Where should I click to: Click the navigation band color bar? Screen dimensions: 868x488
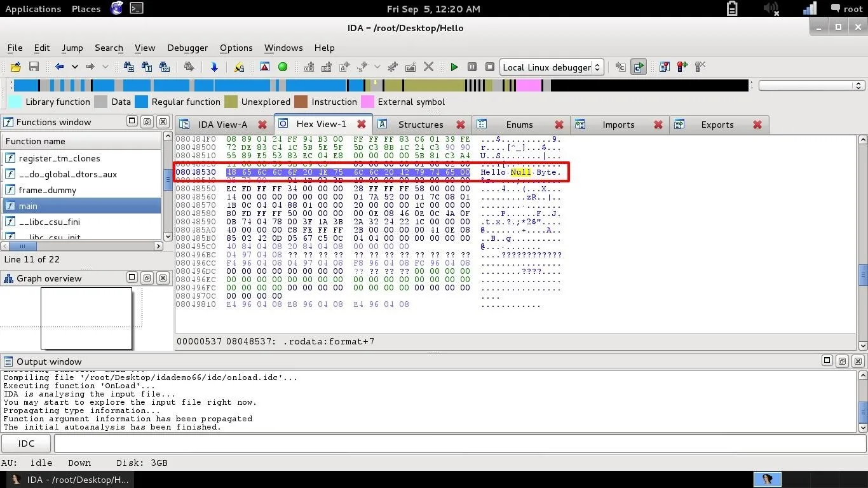coord(381,85)
